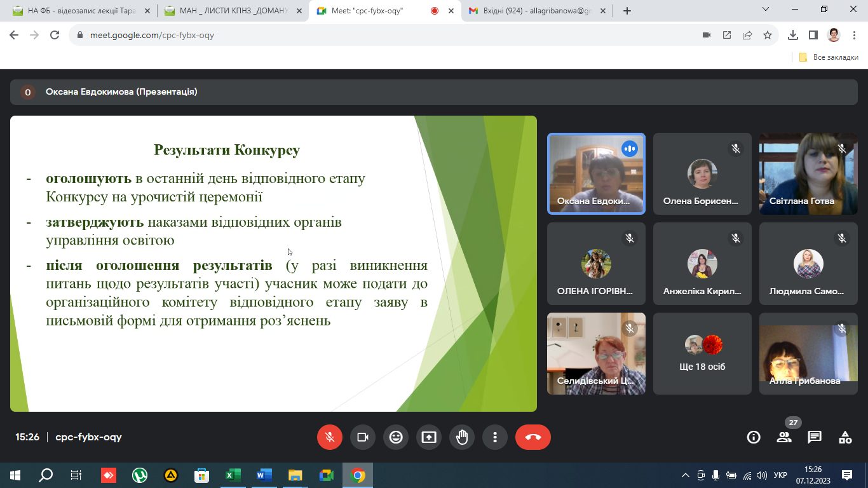Open the chat messages panel
Screen dimensions: 868x488
[815, 437]
